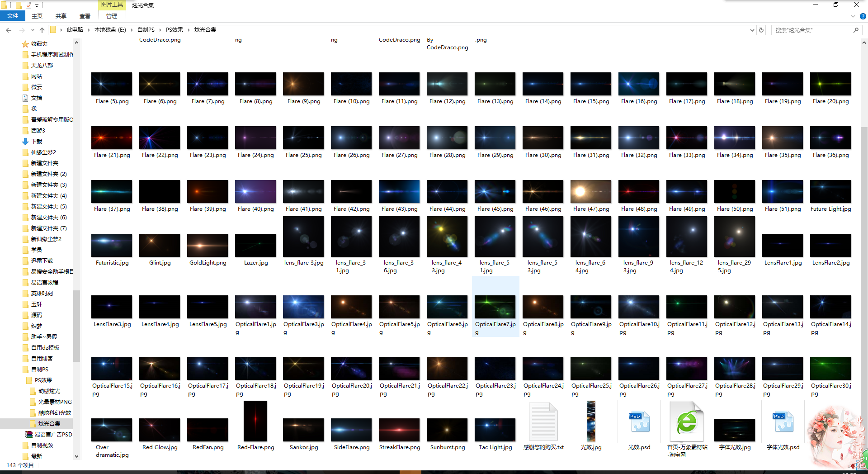The image size is (868, 474).
Task: Open the 查看 ribbon tab
Action: [x=85, y=16]
